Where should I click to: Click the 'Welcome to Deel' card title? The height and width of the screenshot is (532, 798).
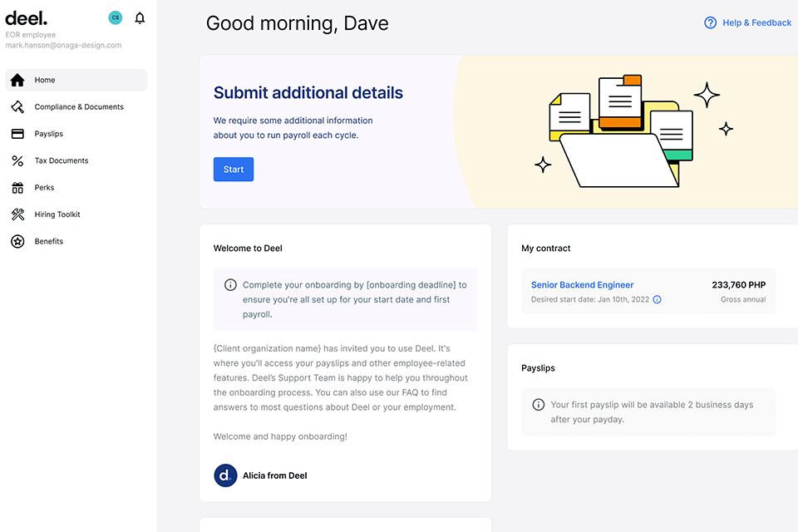pyautogui.click(x=248, y=249)
